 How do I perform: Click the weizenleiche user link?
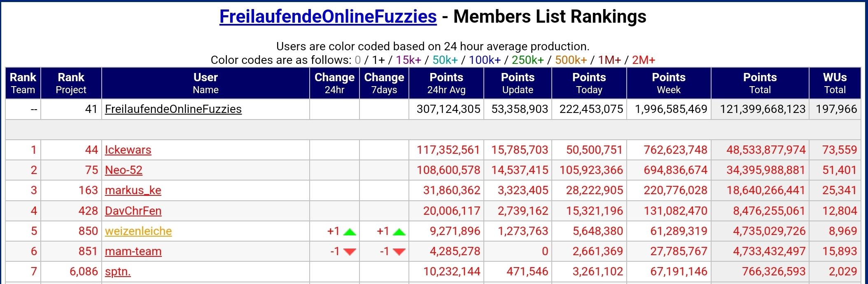point(138,231)
